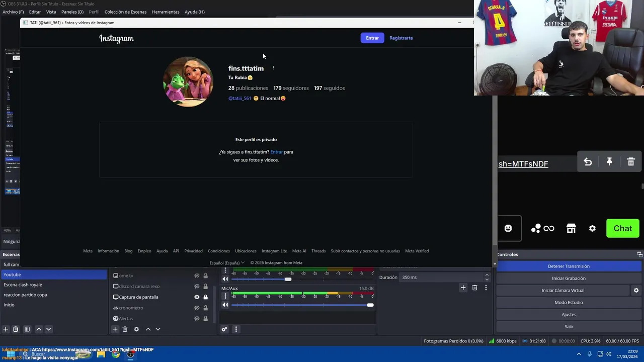644x362 pixels.
Task: Open the @tatiii_561 link in the bio
Action: tap(239, 98)
